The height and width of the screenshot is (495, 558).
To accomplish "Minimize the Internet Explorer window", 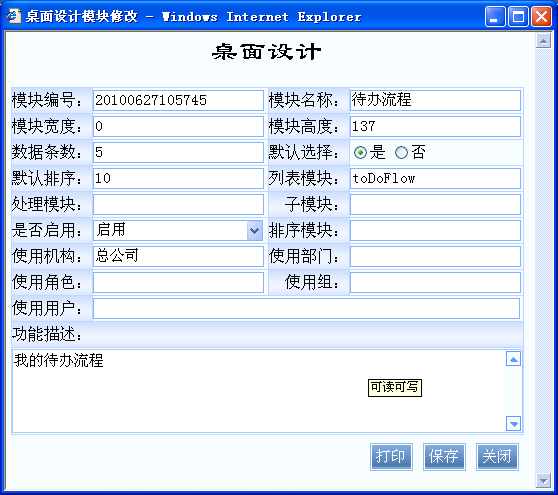I will point(495,17).
